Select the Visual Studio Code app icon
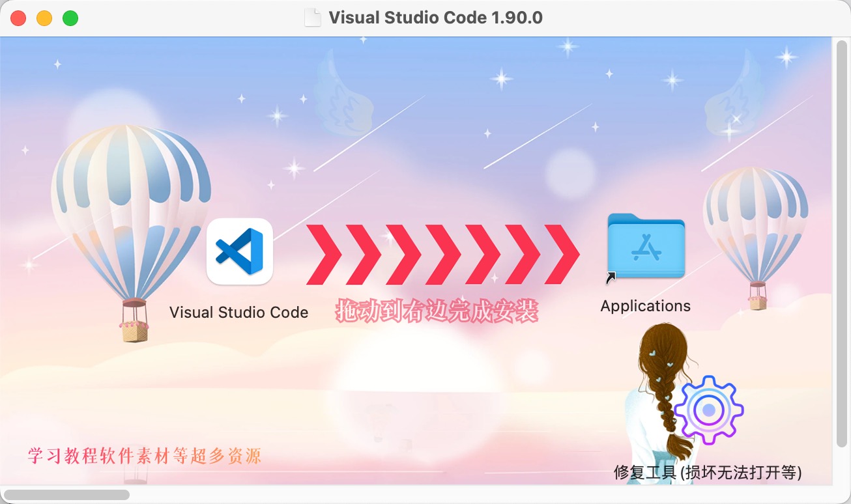 239,251
